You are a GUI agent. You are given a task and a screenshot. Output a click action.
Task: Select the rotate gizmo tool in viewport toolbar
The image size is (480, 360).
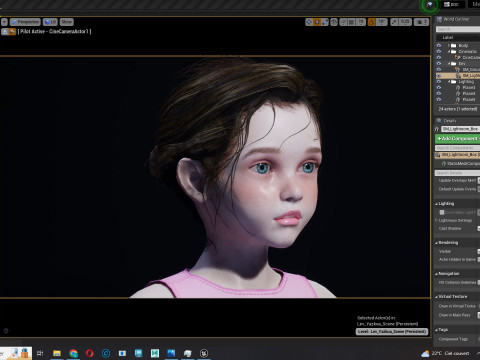(317, 22)
